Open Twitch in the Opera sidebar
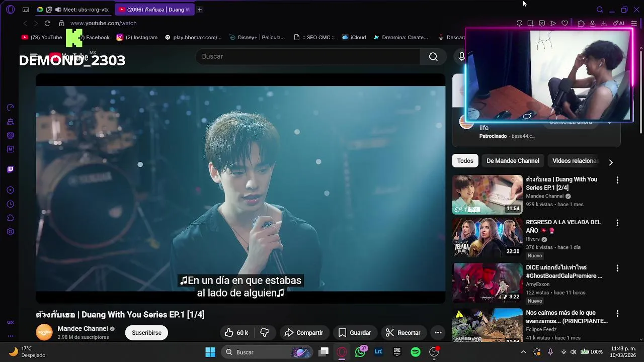Viewport: 644px width, 362px height. [x=10, y=169]
